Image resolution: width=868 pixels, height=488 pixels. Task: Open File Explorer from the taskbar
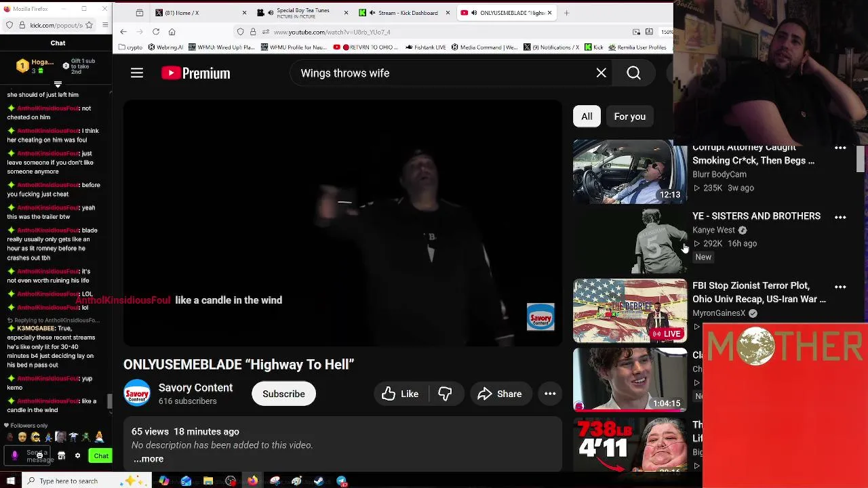point(208,481)
